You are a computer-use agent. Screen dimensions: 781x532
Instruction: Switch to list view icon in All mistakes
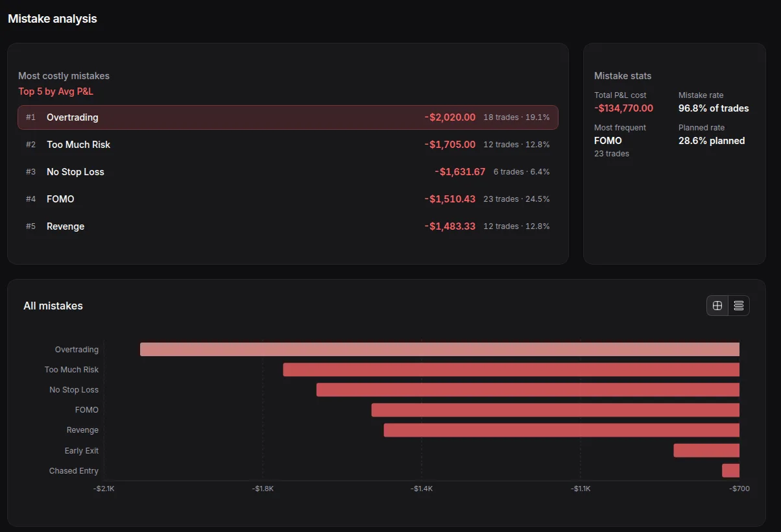739,306
